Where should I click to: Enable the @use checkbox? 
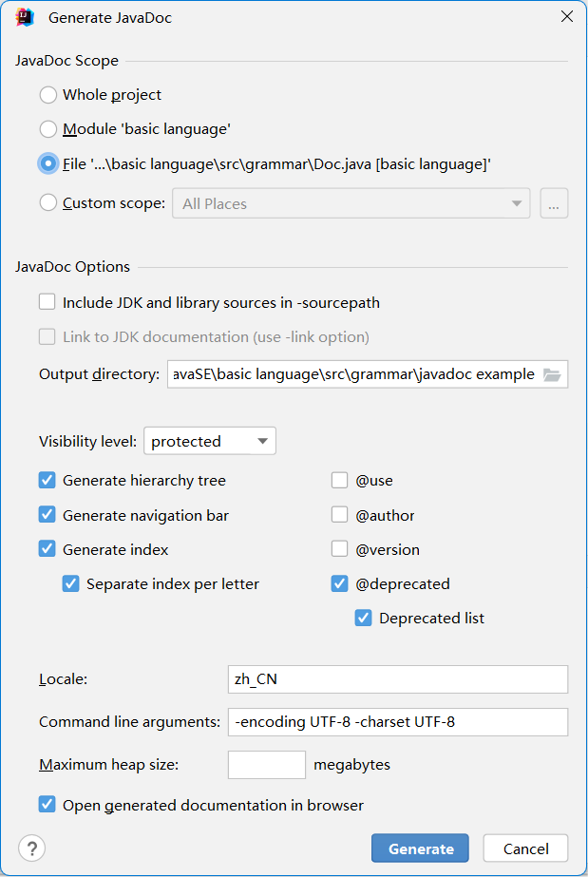(x=339, y=480)
